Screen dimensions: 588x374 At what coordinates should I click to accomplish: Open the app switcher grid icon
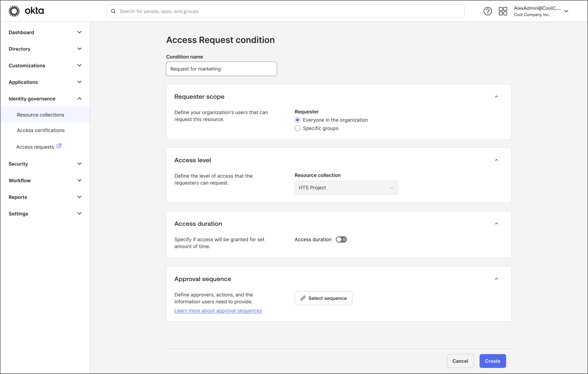point(503,11)
